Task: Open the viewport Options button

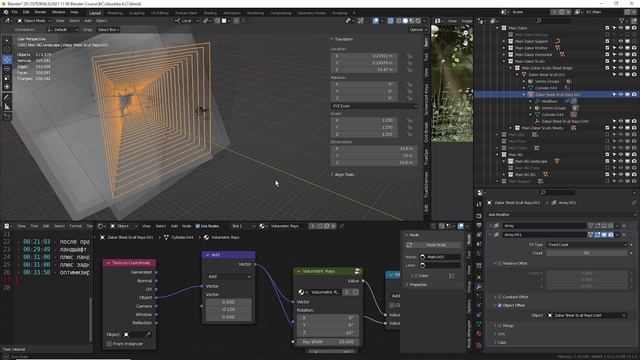Action: (x=417, y=30)
